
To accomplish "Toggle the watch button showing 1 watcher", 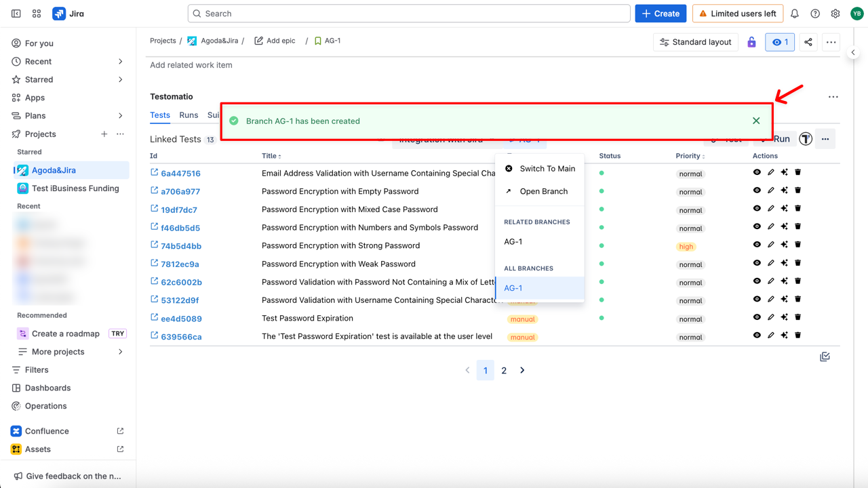I will click(781, 42).
